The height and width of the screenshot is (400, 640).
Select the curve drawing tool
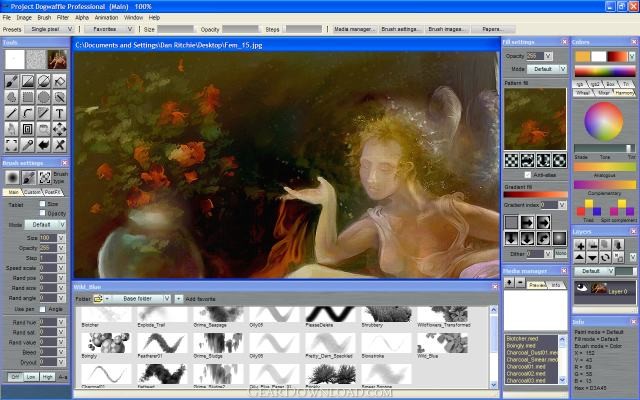tap(27, 113)
